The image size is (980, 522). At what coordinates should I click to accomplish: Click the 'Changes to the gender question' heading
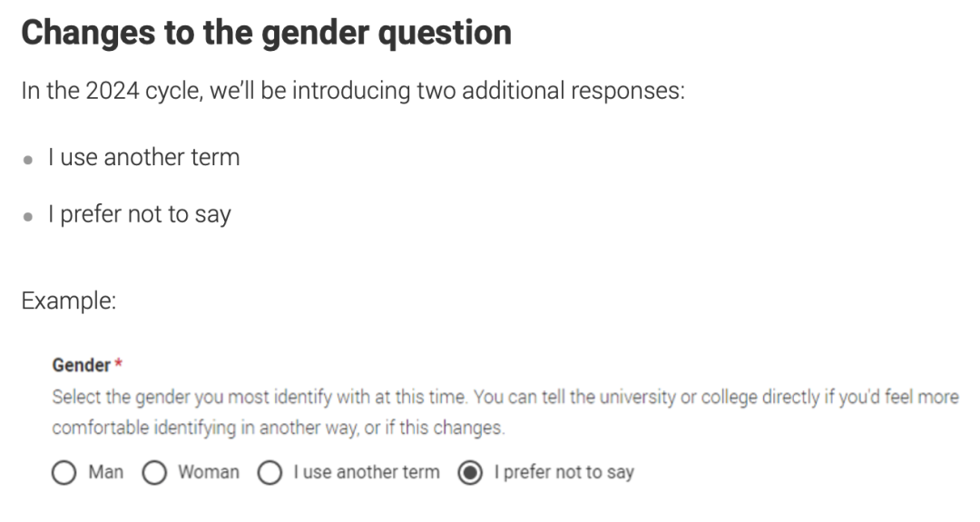click(266, 34)
